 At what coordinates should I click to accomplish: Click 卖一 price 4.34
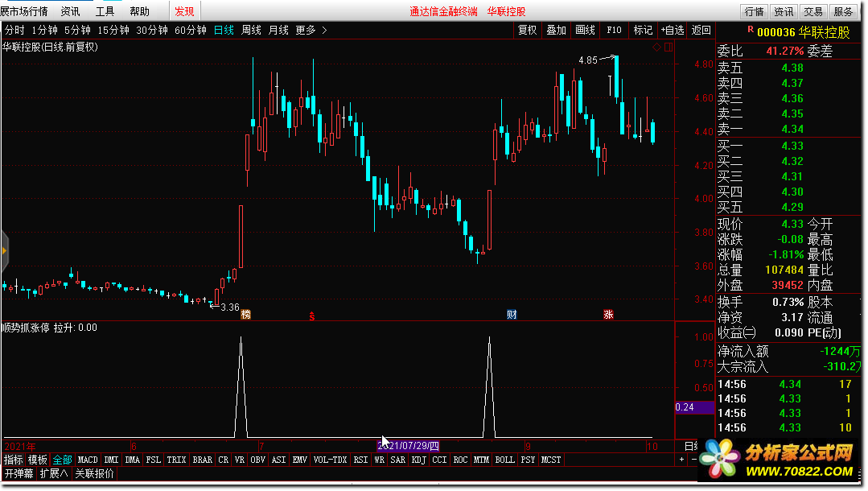[792, 129]
